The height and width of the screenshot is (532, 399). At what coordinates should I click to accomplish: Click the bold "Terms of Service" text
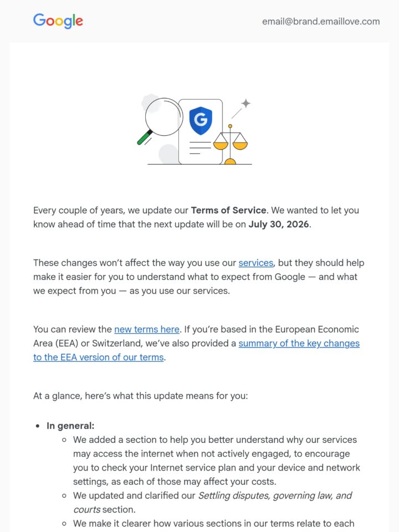tap(228, 211)
